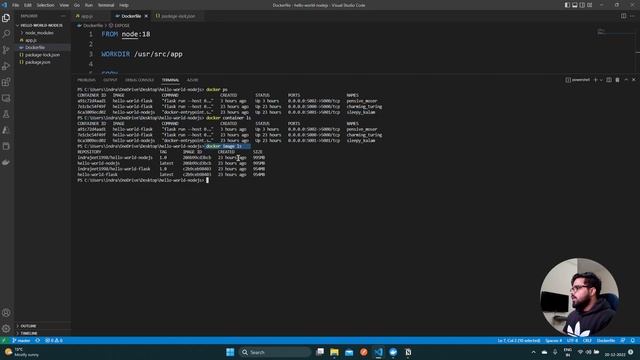Create a new terminal with the plus icon

(x=596, y=80)
